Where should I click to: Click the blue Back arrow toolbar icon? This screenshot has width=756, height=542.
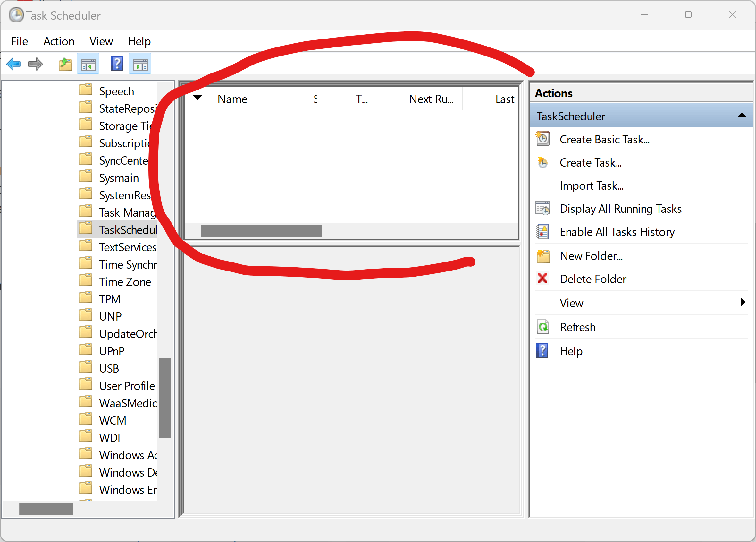(14, 64)
